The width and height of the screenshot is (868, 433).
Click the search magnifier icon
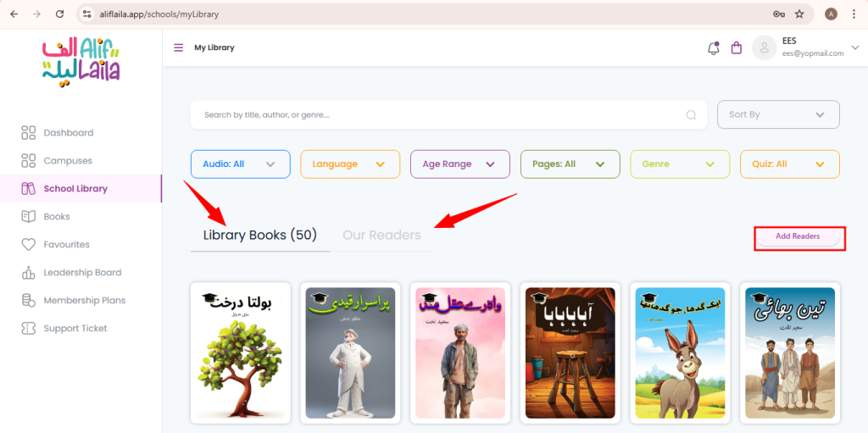691,115
